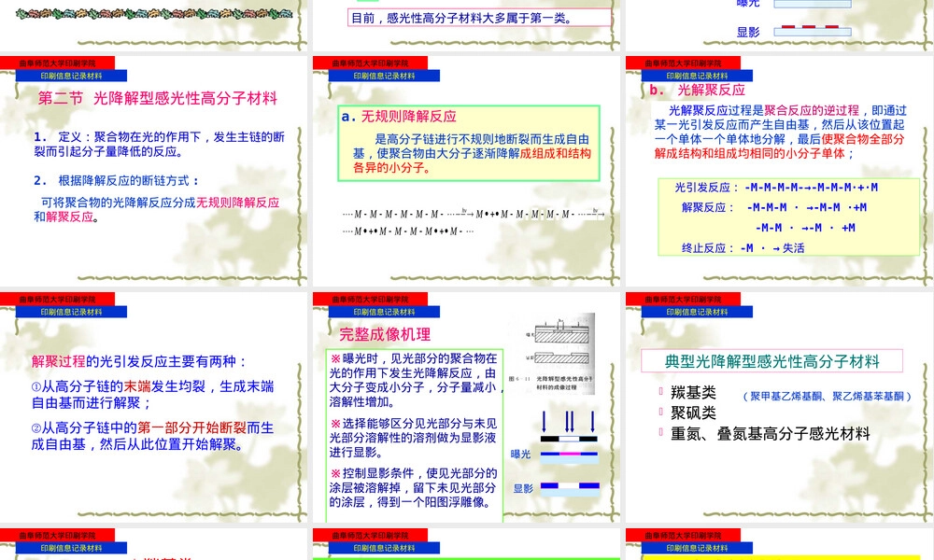Click the blue and pink sentence starting 可将聚合物的光降解反应分成

(157, 209)
